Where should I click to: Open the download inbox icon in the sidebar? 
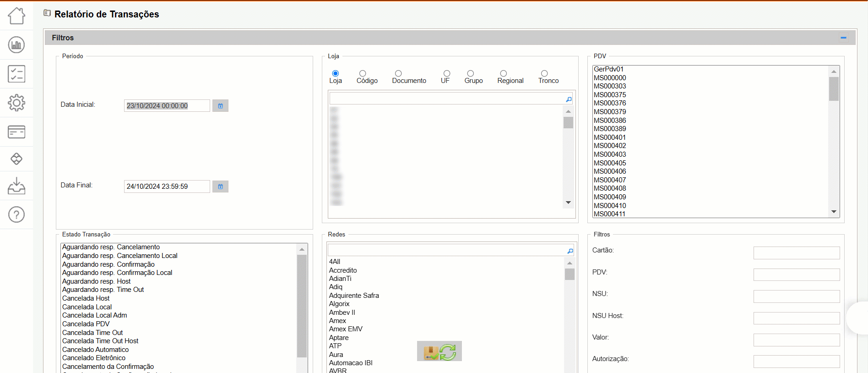16,186
